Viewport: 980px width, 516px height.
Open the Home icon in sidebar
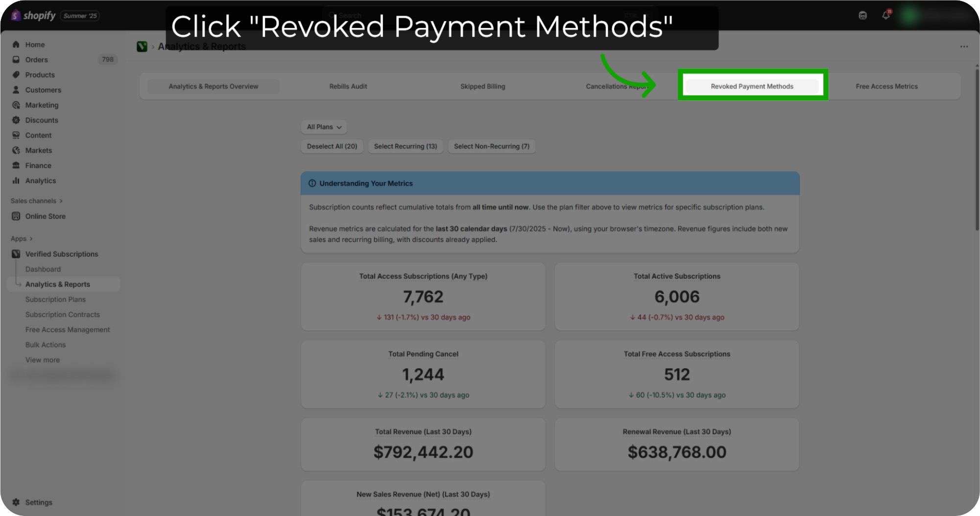click(x=16, y=45)
